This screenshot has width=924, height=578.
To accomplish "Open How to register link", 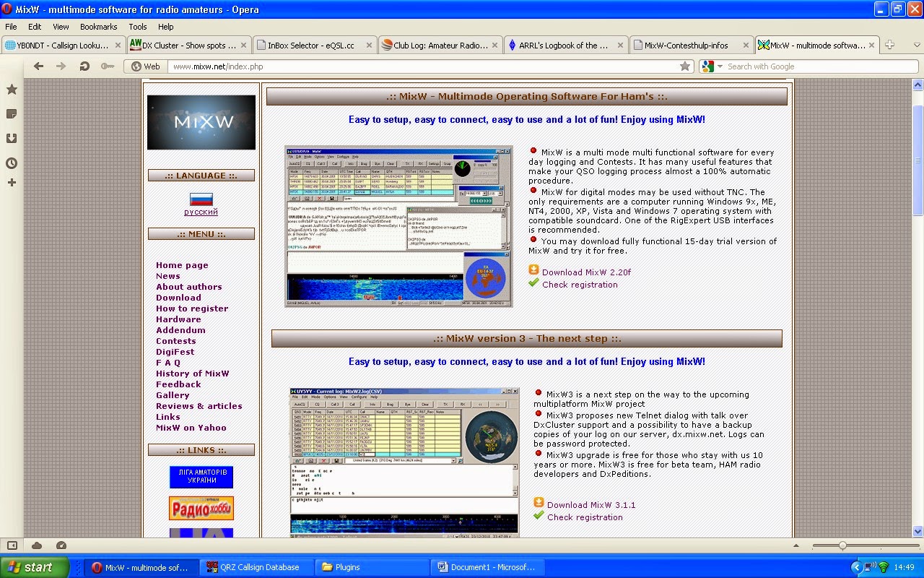I will pyautogui.click(x=192, y=309).
